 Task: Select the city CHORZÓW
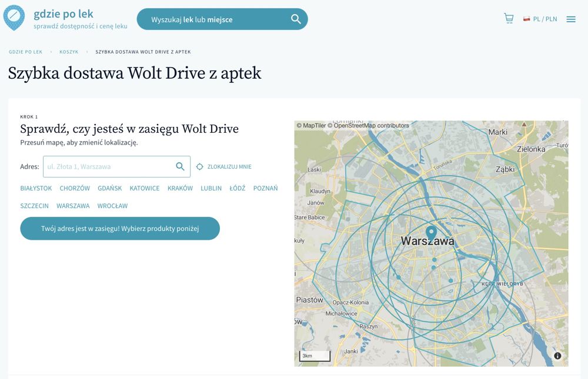(75, 188)
